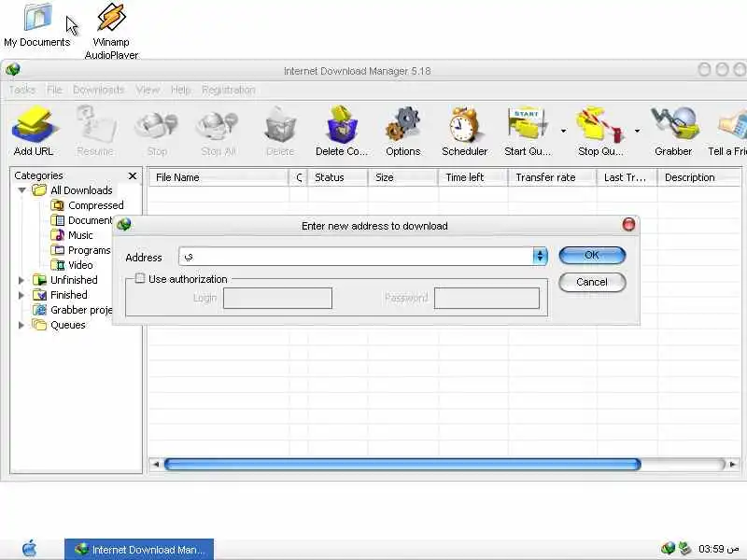Click the scrollbar left arrow

pos(155,464)
